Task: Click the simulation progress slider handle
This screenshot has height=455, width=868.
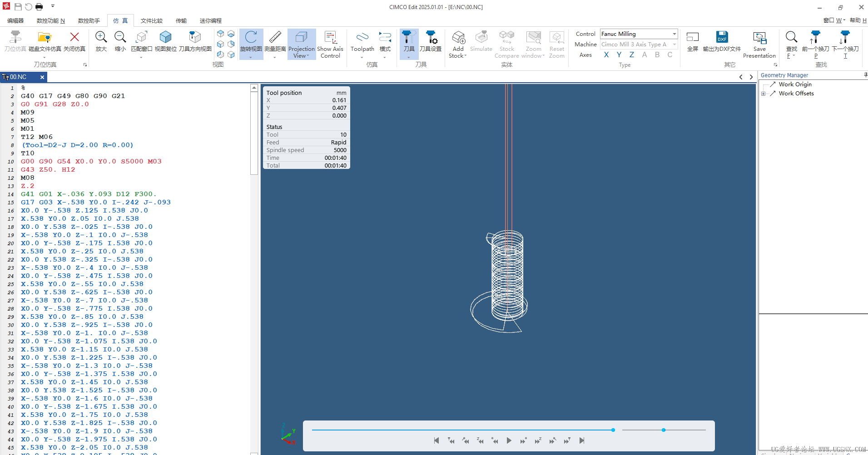Action: (x=613, y=430)
